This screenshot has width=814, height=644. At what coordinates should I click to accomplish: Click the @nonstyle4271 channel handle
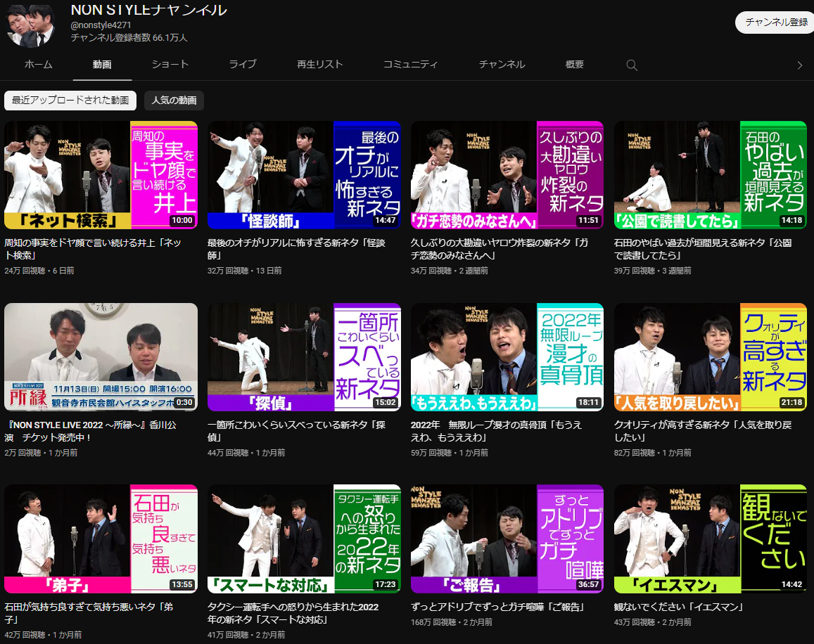pos(101,25)
